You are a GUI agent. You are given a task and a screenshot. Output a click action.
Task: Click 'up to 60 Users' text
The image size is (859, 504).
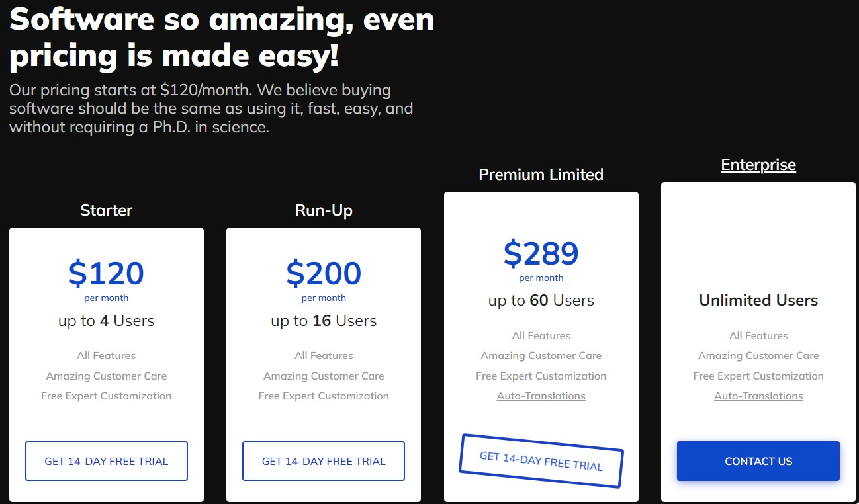(541, 300)
